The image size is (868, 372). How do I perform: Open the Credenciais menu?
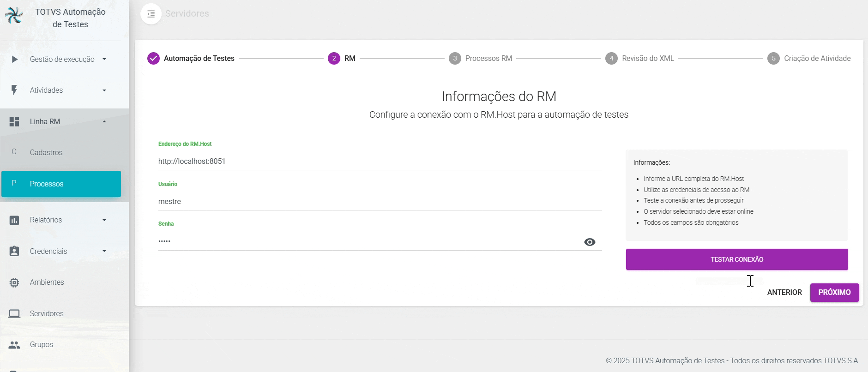click(61, 251)
